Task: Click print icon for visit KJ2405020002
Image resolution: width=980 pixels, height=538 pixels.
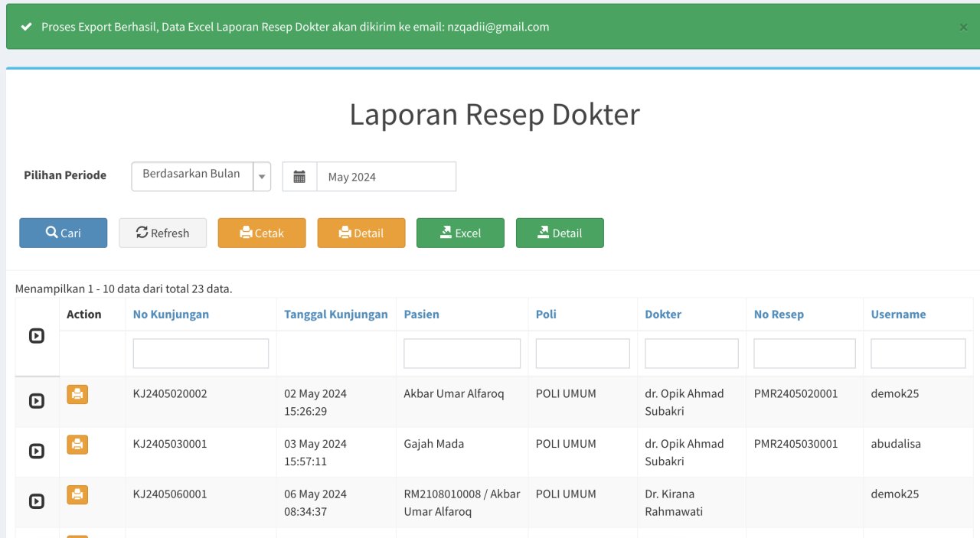Action: click(x=77, y=395)
